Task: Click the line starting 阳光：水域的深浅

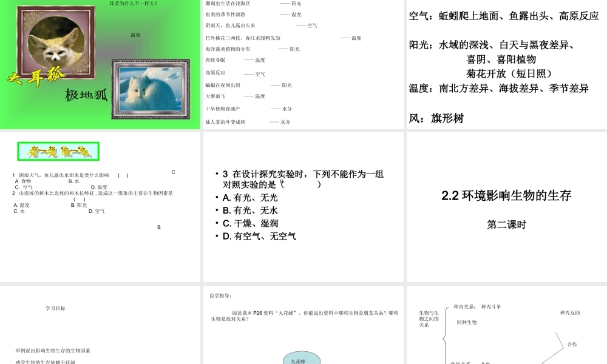Action: pos(492,45)
